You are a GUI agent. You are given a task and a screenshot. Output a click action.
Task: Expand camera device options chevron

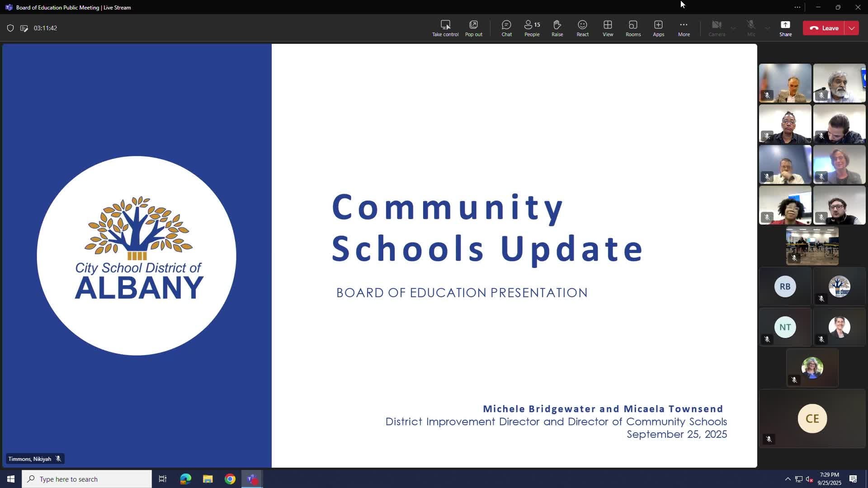pyautogui.click(x=733, y=28)
